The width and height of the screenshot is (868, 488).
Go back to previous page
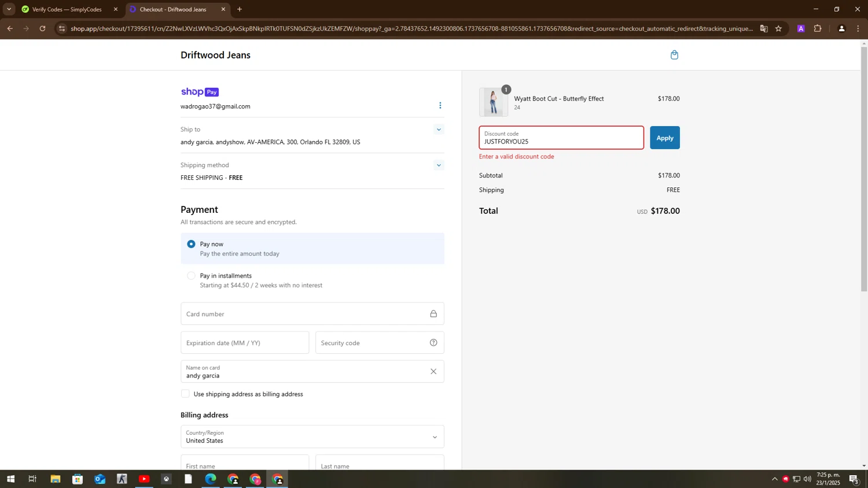(x=10, y=28)
